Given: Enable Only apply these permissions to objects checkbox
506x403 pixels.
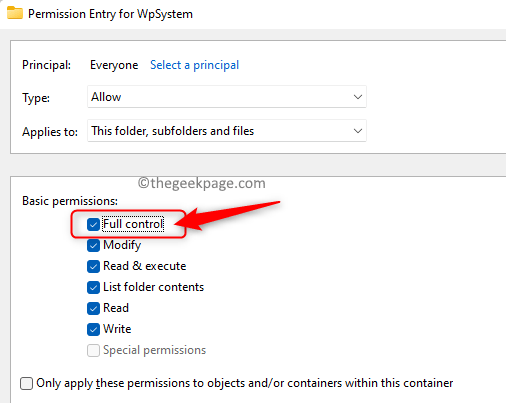Looking at the screenshot, I should [26, 383].
